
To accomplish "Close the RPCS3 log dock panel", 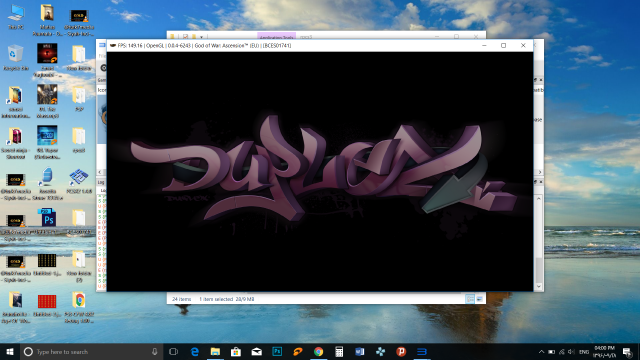I will [541, 182].
